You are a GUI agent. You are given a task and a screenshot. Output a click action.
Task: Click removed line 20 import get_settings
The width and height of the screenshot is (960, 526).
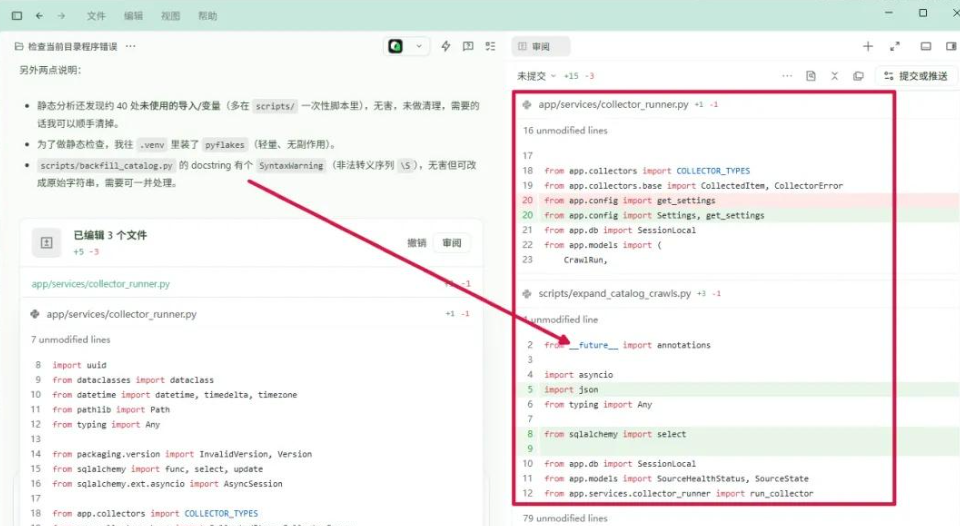629,200
